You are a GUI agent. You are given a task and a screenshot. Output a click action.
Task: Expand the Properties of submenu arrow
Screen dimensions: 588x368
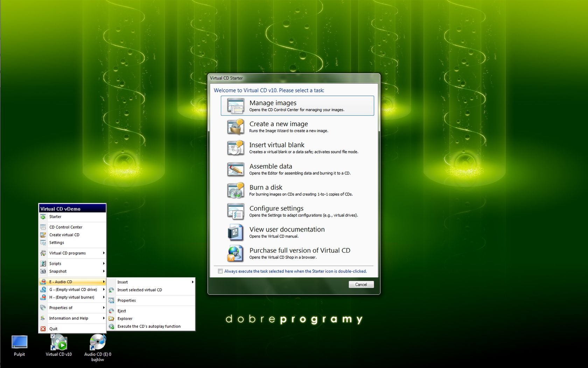pyautogui.click(x=104, y=308)
